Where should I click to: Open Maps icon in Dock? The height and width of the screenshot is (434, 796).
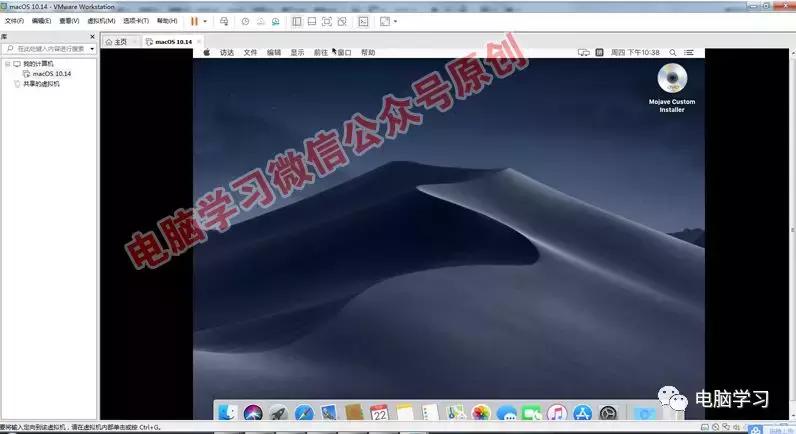click(x=455, y=414)
